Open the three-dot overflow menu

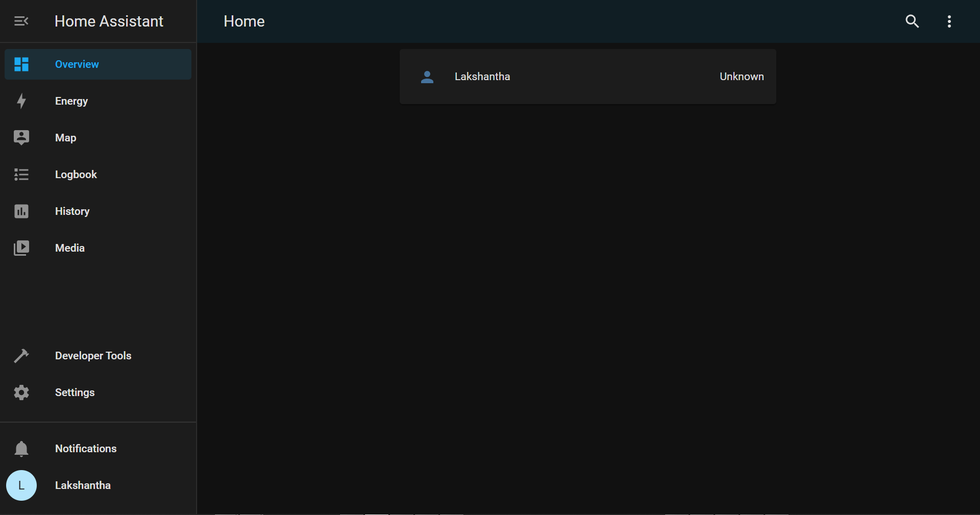pyautogui.click(x=949, y=21)
